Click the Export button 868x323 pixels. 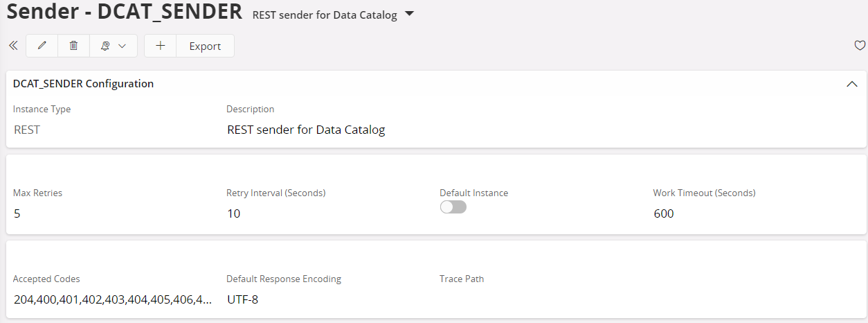(205, 46)
